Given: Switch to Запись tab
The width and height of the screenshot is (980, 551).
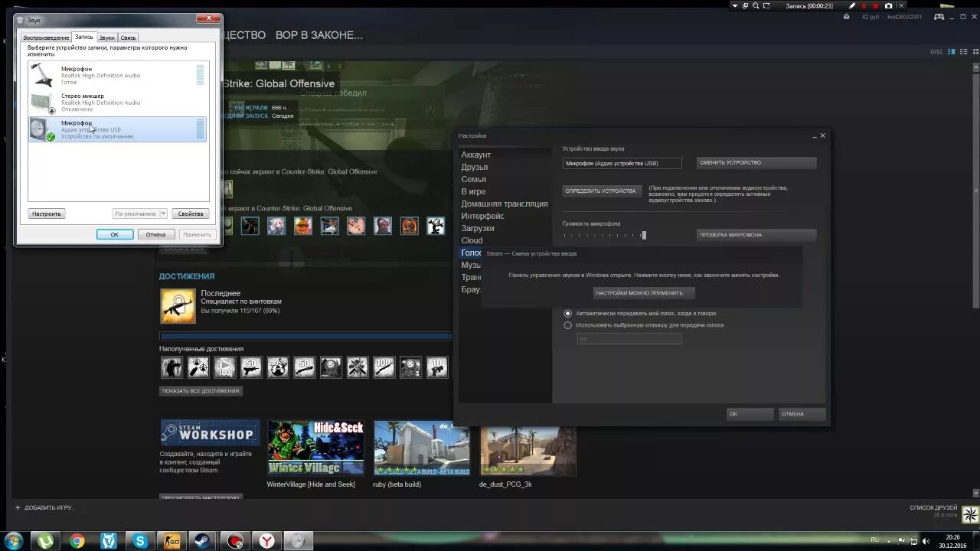Looking at the screenshot, I should 83,37.
